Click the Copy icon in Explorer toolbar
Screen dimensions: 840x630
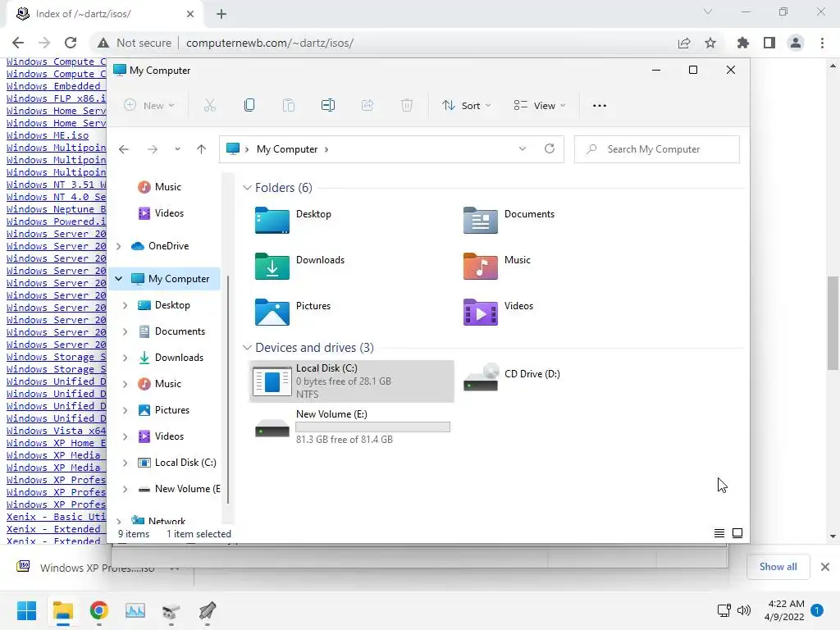249,106
